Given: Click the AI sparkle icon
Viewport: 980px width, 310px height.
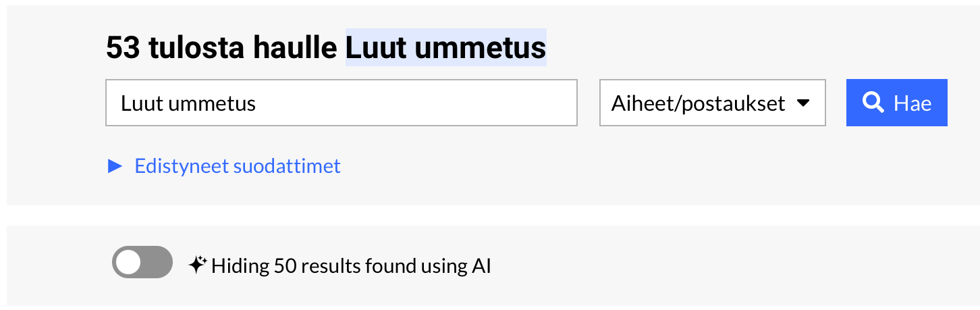Looking at the screenshot, I should [x=196, y=265].
